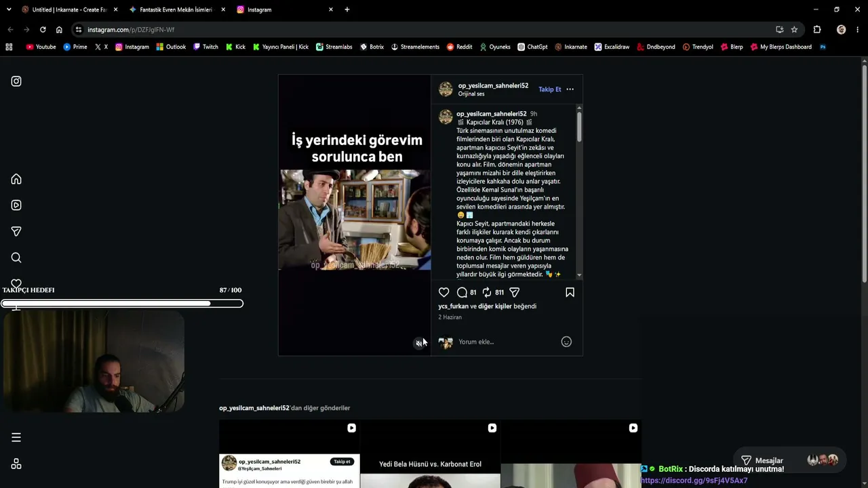Click the install app icon in address bar
The width and height of the screenshot is (868, 488).
click(779, 30)
